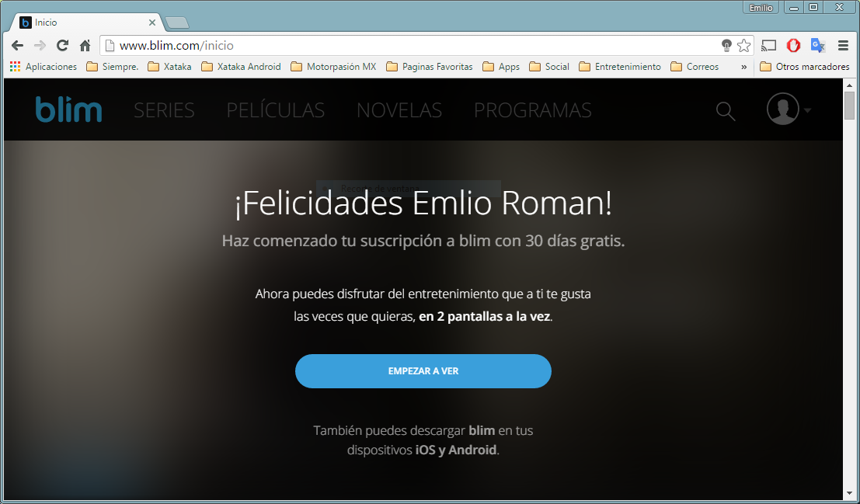Click the Emilio Chrome profile button

[x=761, y=8]
